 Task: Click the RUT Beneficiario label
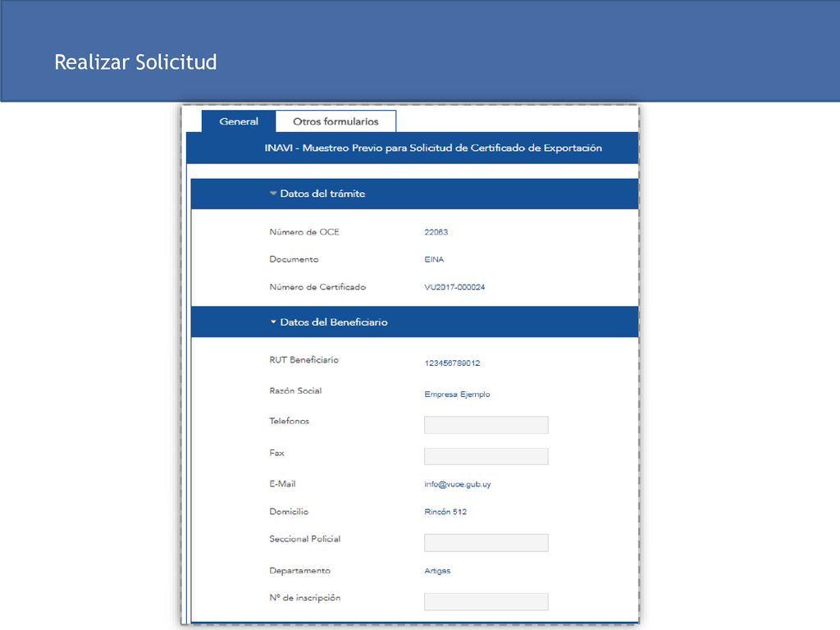point(304,360)
